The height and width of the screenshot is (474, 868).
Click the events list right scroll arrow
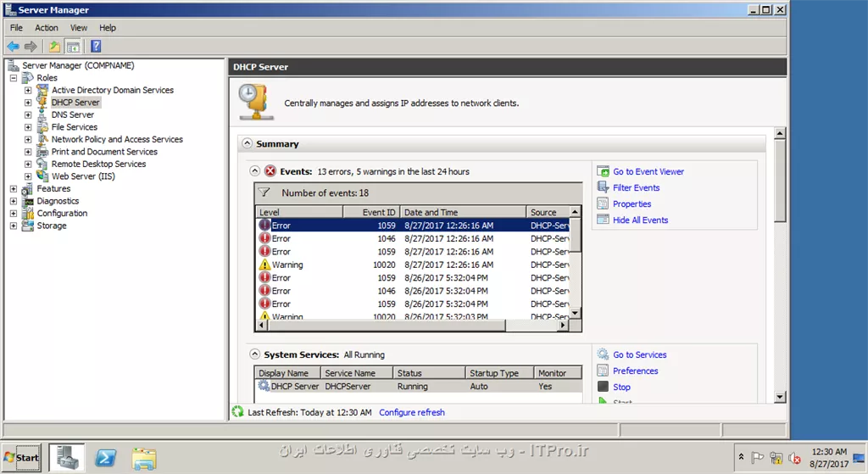click(x=564, y=326)
